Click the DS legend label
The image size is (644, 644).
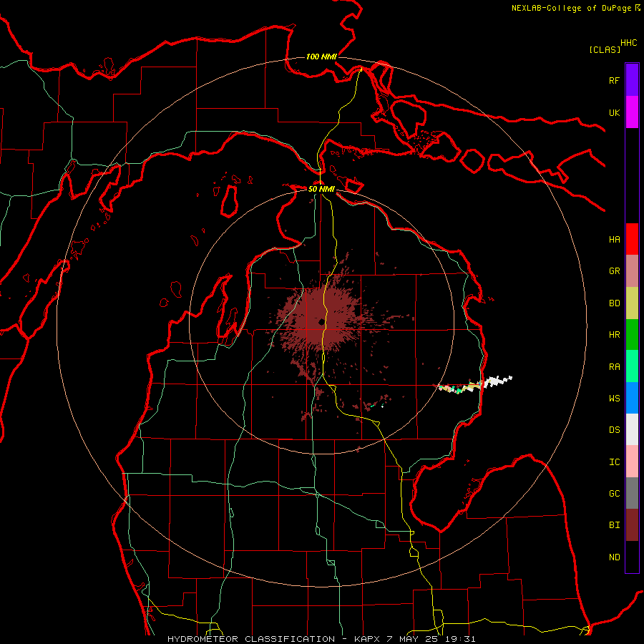pyautogui.click(x=614, y=429)
